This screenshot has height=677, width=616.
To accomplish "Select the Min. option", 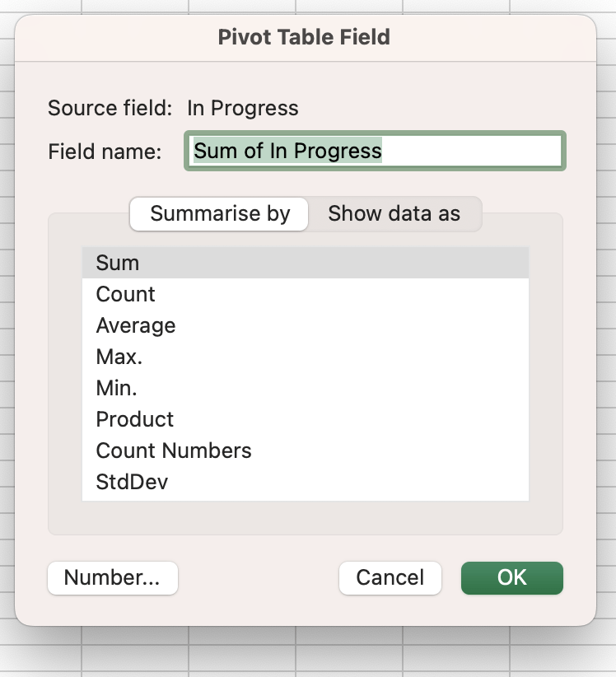I will point(306,388).
